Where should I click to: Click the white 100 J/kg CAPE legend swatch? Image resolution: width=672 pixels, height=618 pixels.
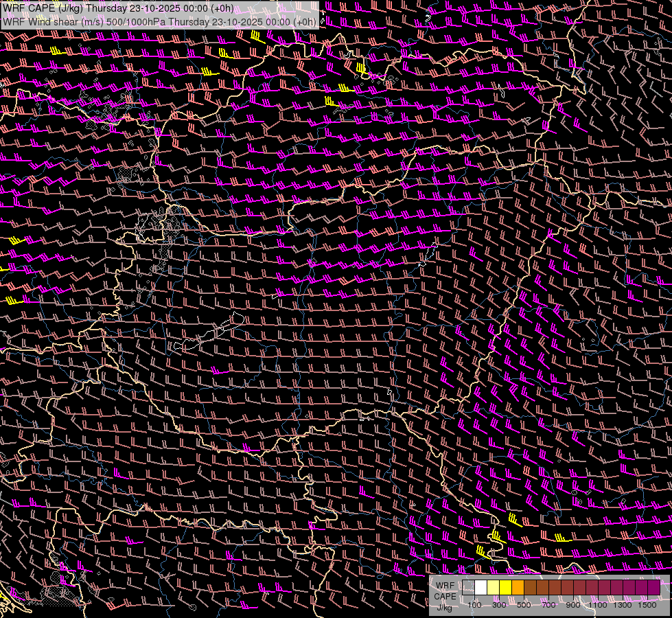click(x=481, y=588)
